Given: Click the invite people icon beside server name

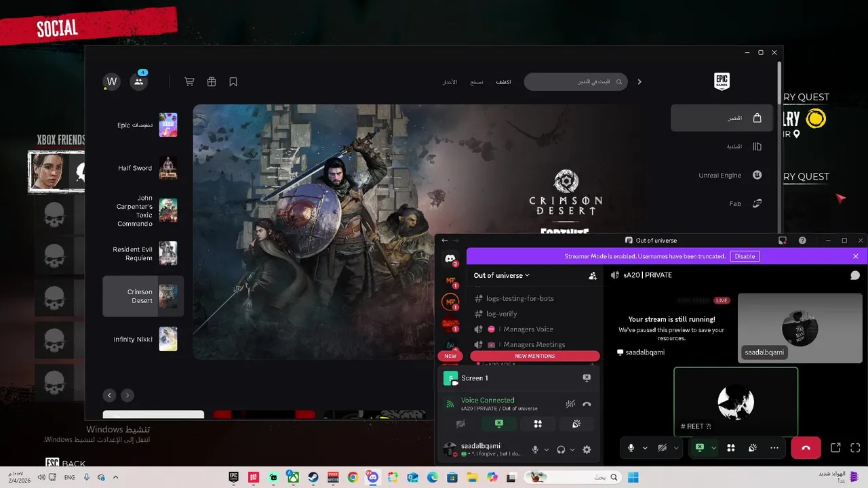Looking at the screenshot, I should [593, 276].
